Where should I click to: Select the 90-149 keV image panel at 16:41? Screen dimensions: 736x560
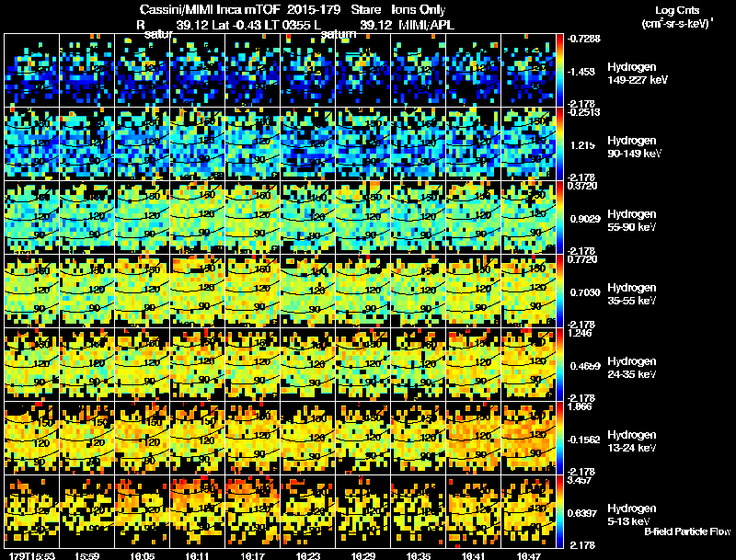[474, 144]
